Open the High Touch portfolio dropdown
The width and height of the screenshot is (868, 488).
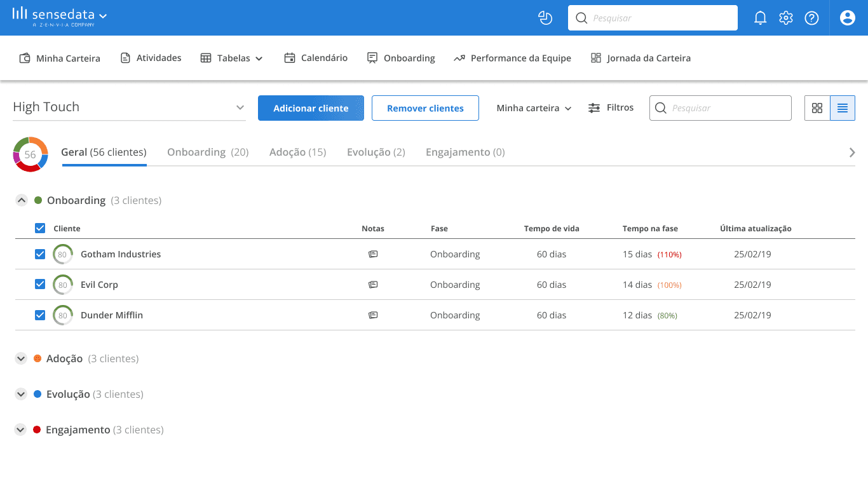(129, 107)
